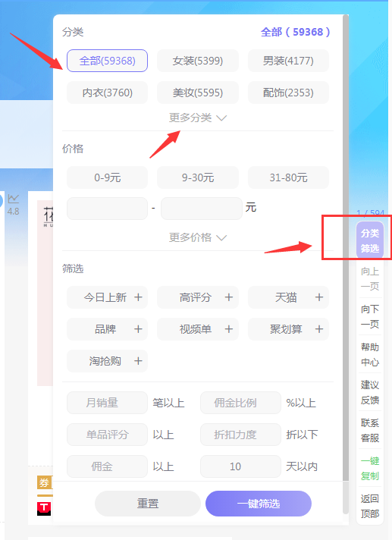Click the 月销量 input field
This screenshot has width=392, height=540.
point(108,403)
